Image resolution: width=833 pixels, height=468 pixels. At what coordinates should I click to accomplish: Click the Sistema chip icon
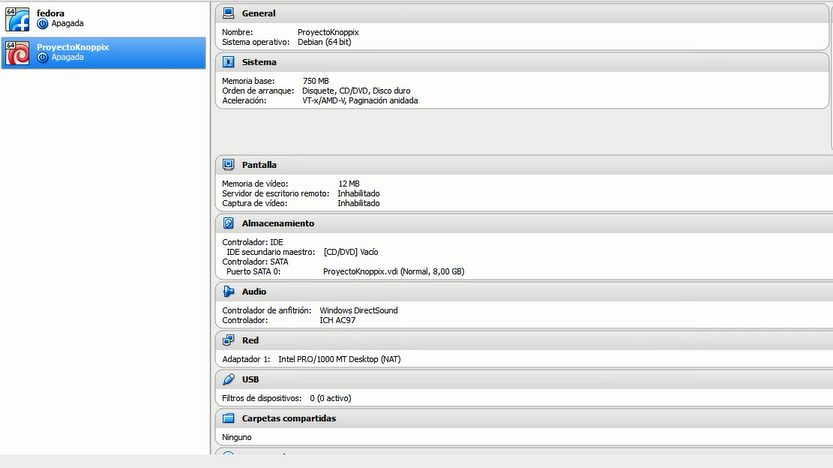coord(228,62)
